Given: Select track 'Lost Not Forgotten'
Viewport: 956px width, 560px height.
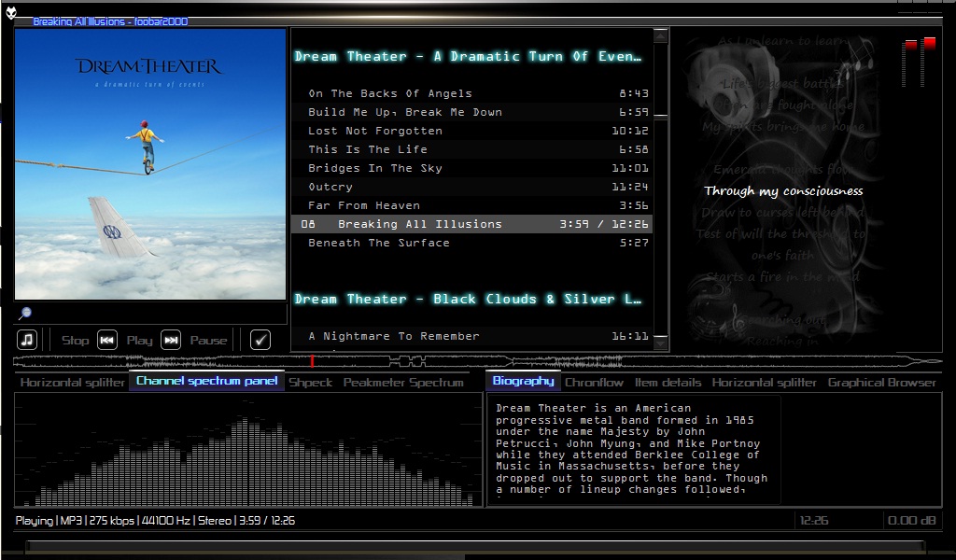Looking at the screenshot, I should coord(471,131).
